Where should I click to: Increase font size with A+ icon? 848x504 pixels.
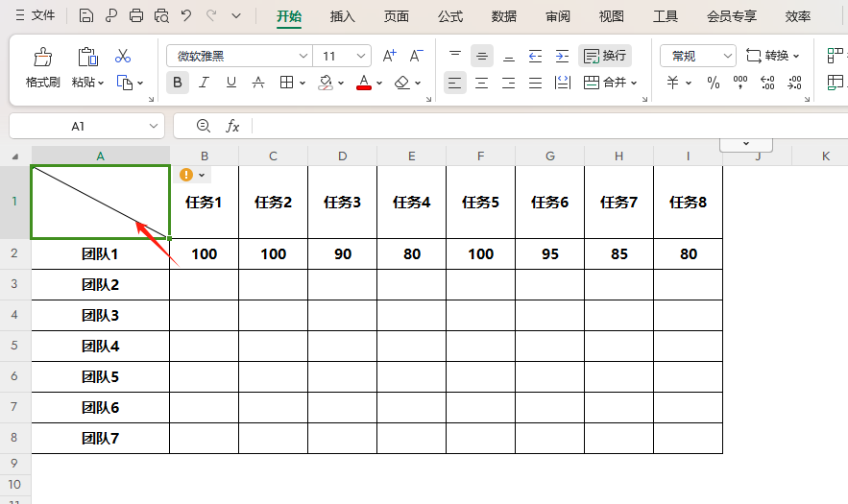389,56
